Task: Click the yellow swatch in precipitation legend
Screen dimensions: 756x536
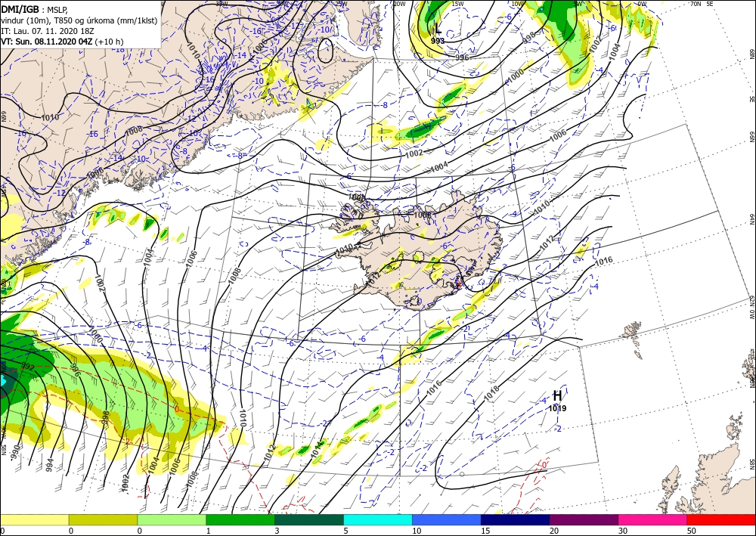Action: click(x=34, y=519)
